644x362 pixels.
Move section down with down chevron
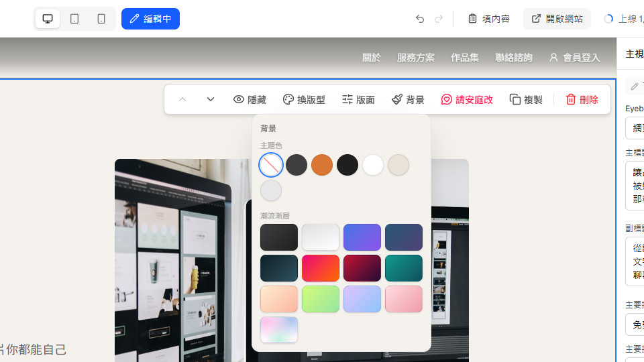pyautogui.click(x=210, y=99)
